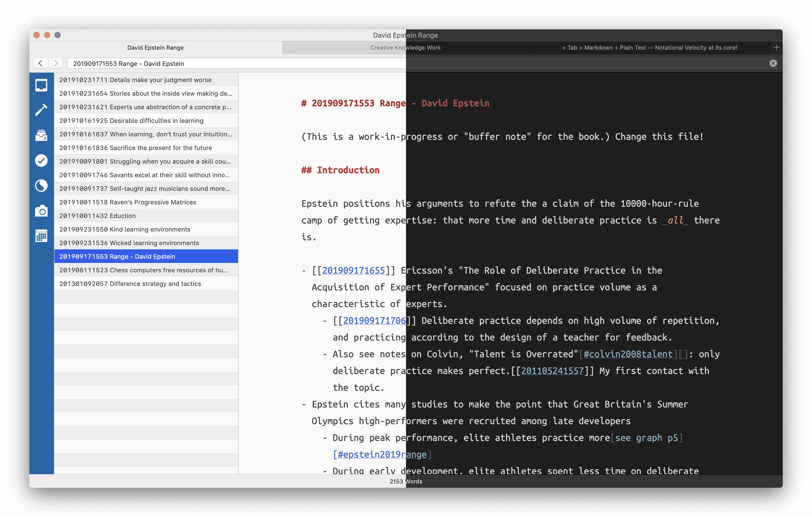Screen dimensions: 812x517
Task: Follow the 201909171706 note link
Action: tap(374, 320)
